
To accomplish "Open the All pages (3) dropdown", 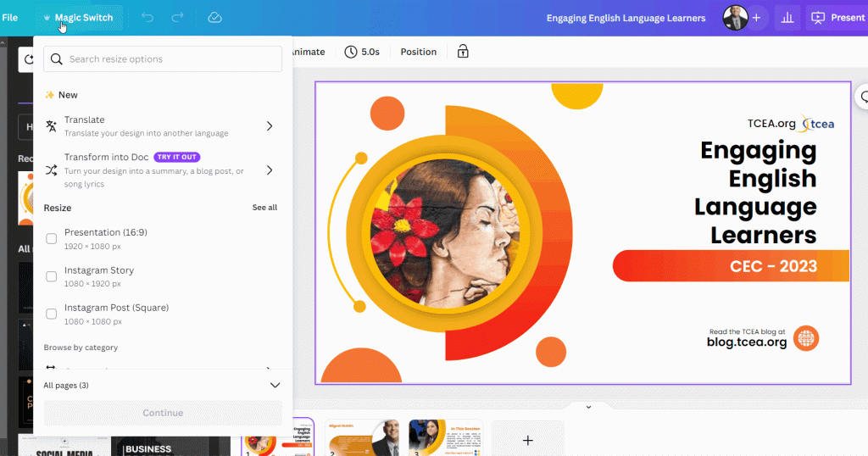I will (275, 385).
